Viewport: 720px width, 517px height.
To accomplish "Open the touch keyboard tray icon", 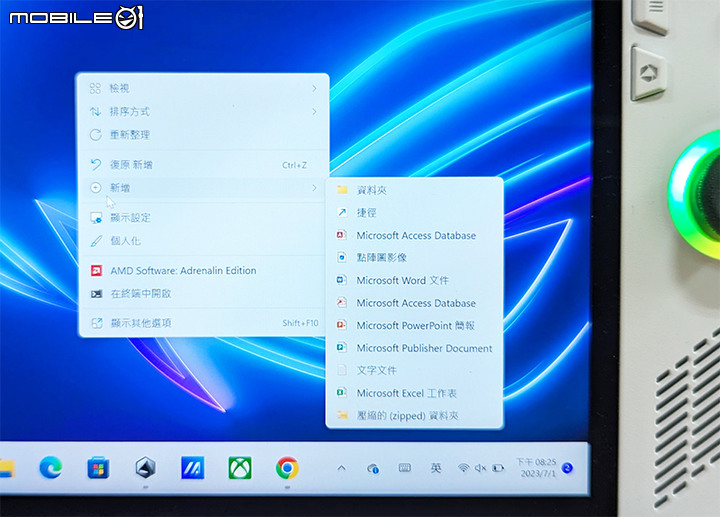I will pos(405,468).
